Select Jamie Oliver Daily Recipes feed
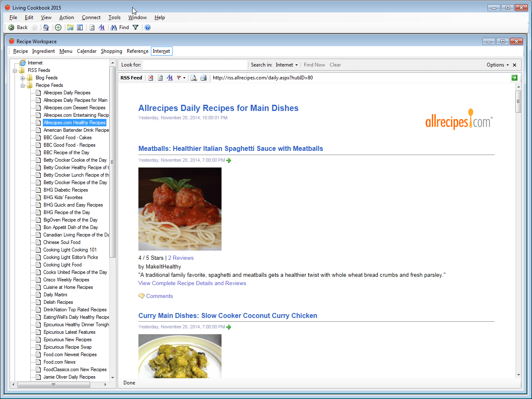 click(x=69, y=377)
